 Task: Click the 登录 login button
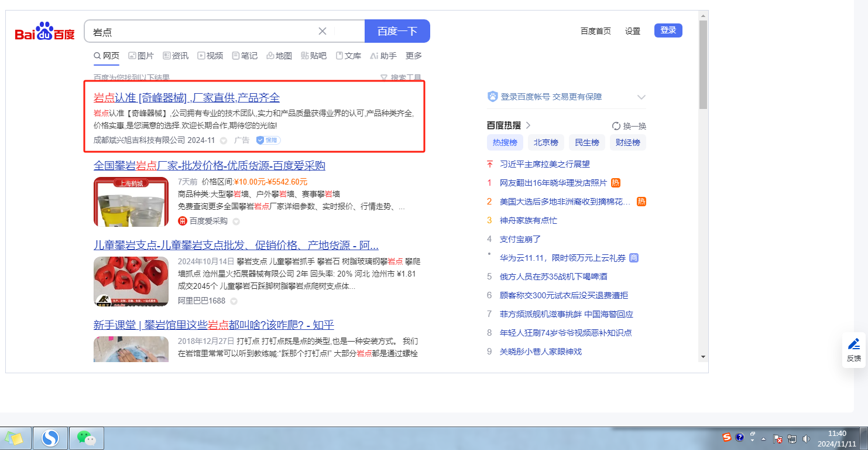pos(668,30)
